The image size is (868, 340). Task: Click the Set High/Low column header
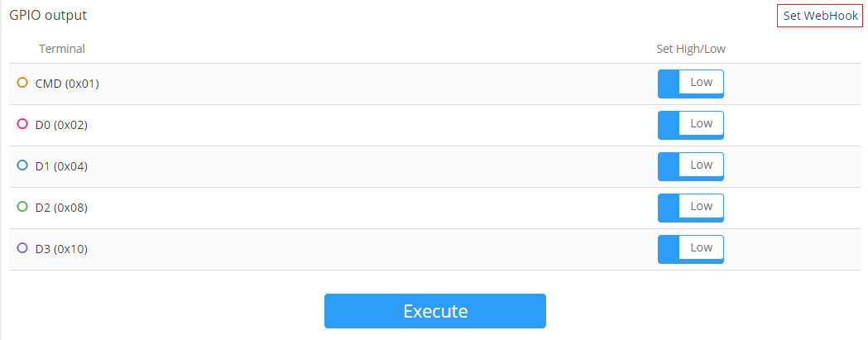pyautogui.click(x=690, y=49)
